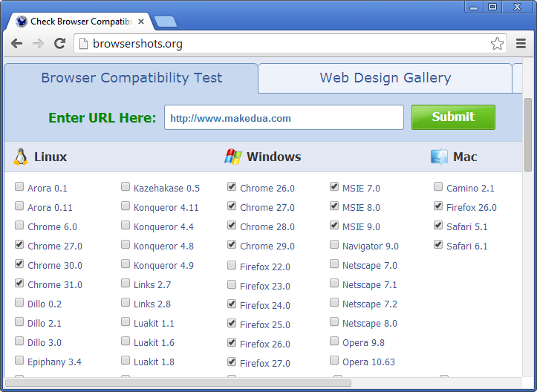Switch to the Browser Compatibility Test tab
The image size is (537, 392).
coord(131,78)
